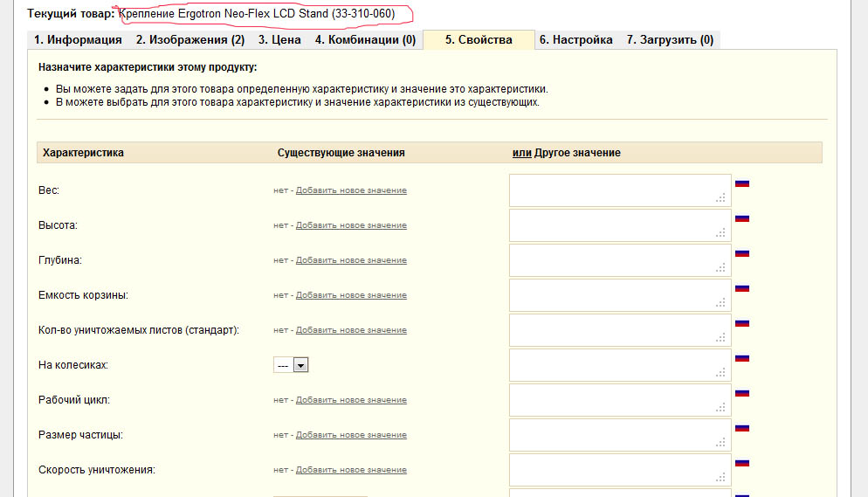This screenshot has width=868, height=497.
Task: Click the Рабочий цикл custom value field
Action: point(620,399)
